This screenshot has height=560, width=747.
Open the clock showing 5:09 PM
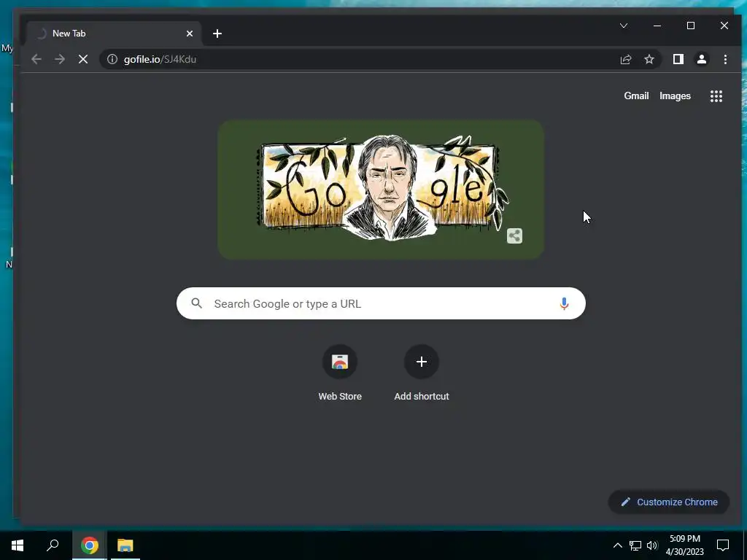click(684, 545)
